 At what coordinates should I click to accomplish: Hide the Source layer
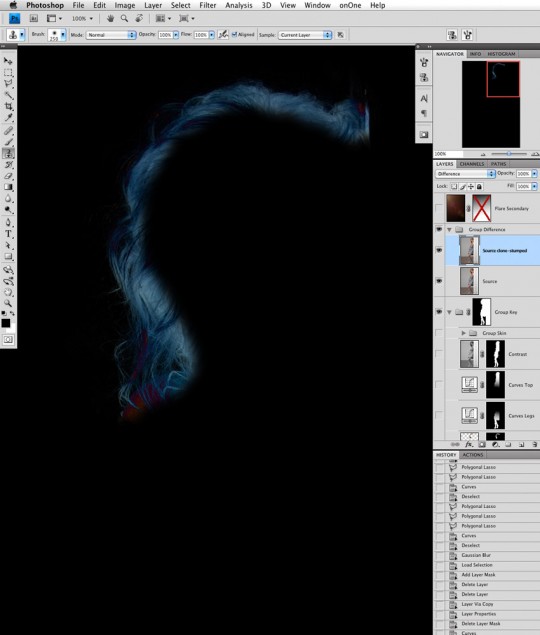(439, 281)
